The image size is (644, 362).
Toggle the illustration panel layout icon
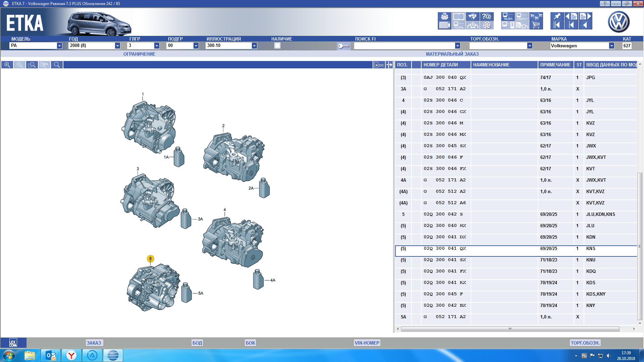click(379, 65)
